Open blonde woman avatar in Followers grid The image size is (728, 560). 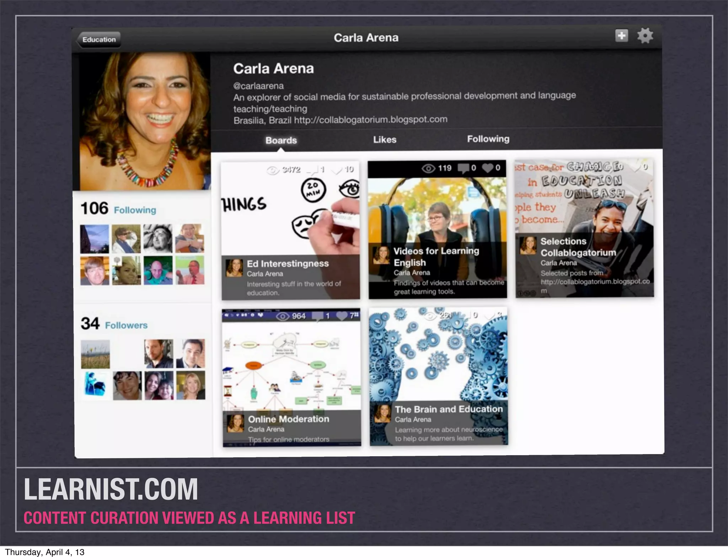click(191, 385)
